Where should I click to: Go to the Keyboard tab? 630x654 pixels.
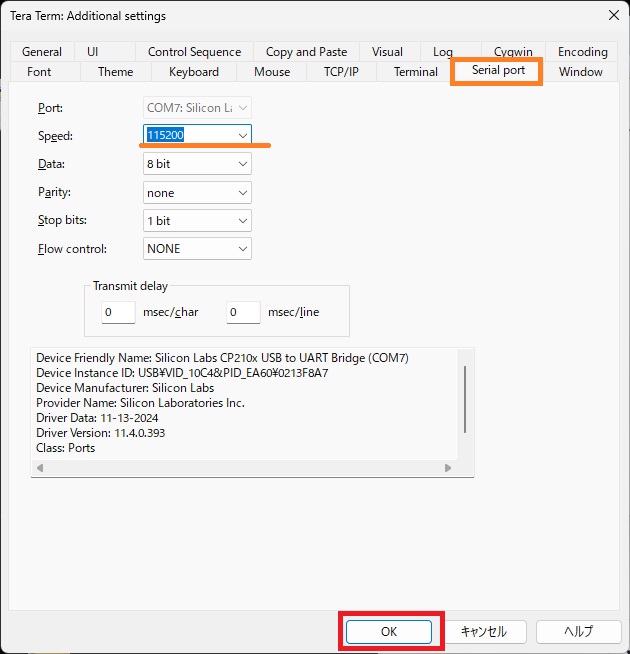194,72
